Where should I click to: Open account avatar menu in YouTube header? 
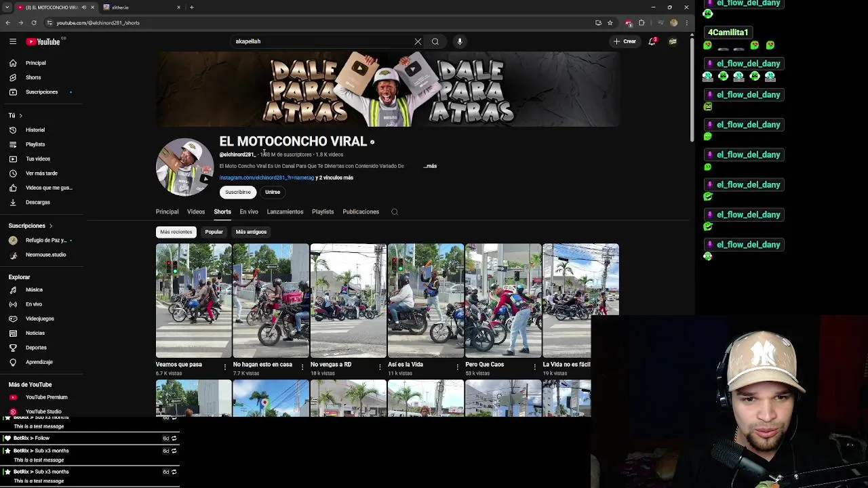[673, 41]
